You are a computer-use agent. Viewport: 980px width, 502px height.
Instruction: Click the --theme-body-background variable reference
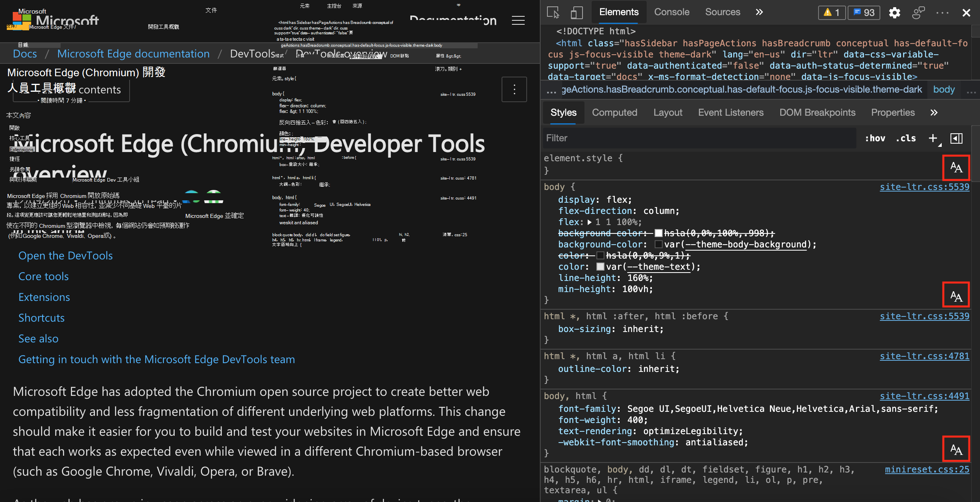coord(746,244)
